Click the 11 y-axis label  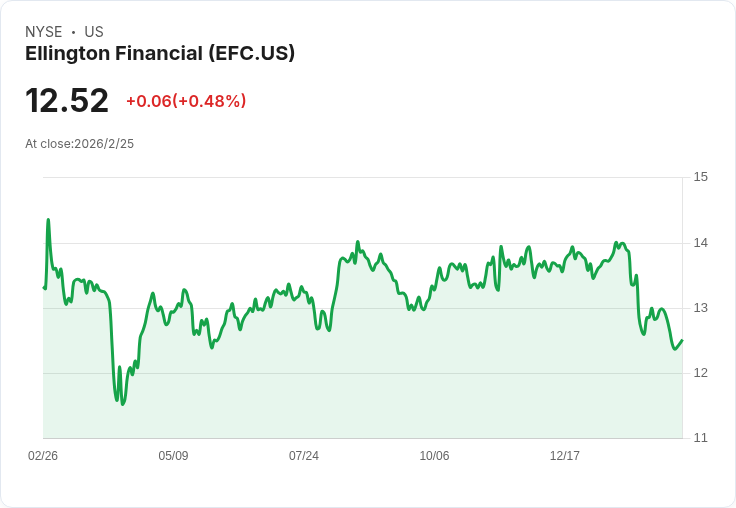click(x=700, y=438)
